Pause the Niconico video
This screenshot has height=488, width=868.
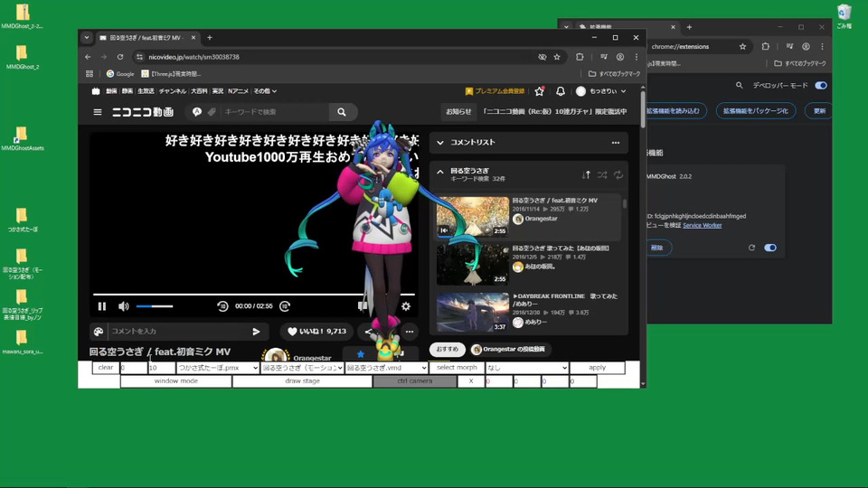coord(102,306)
